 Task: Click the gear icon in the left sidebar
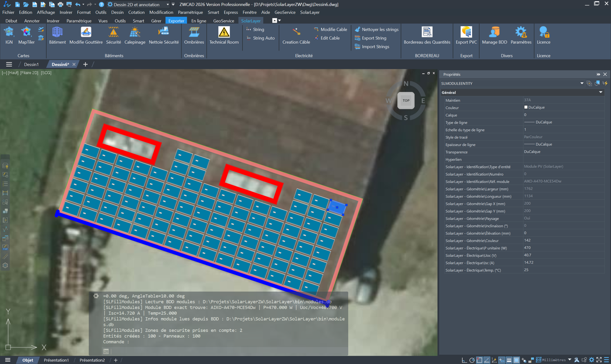[x=5, y=265]
